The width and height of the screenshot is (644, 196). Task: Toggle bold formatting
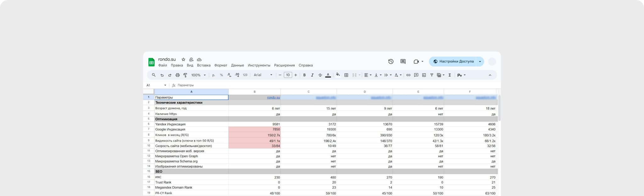tap(304, 75)
